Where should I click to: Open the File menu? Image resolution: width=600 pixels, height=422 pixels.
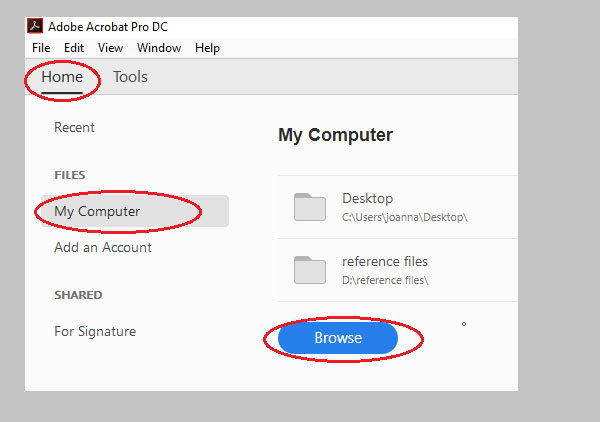[41, 48]
